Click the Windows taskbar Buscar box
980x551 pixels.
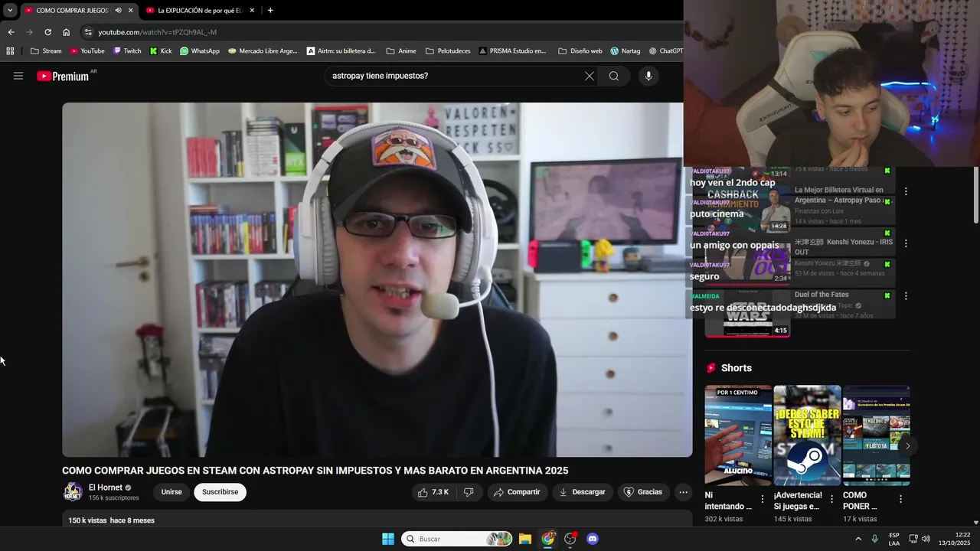pyautogui.click(x=456, y=539)
